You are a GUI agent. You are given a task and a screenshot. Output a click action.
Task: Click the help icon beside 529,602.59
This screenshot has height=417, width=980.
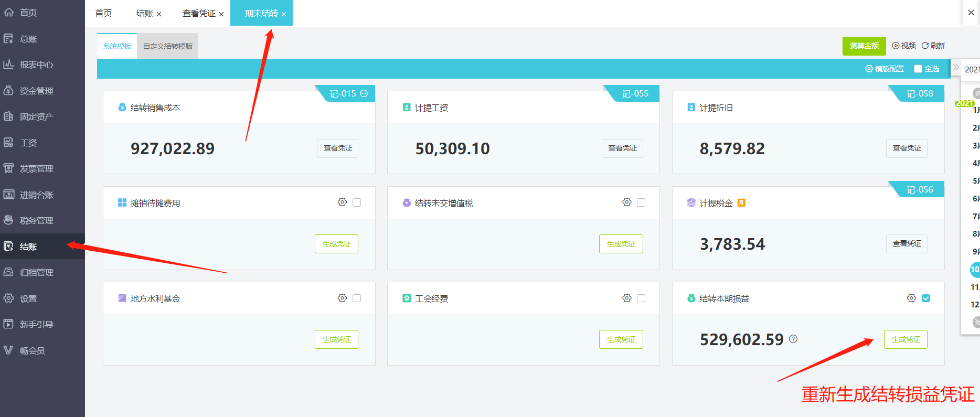(x=793, y=339)
